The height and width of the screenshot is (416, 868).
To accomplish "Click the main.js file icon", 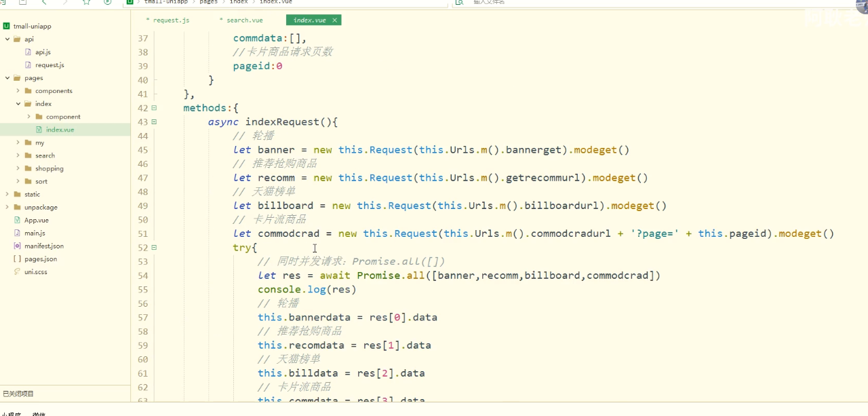I will point(18,233).
